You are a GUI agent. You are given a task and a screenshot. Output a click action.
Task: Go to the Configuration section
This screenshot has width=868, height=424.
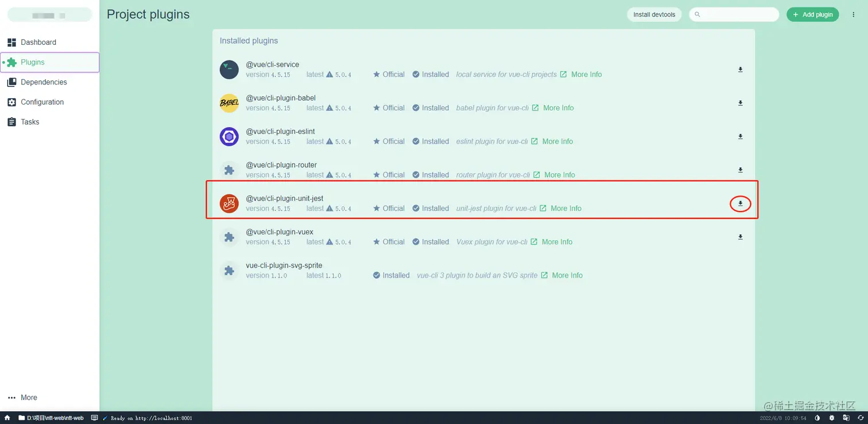coord(49,102)
